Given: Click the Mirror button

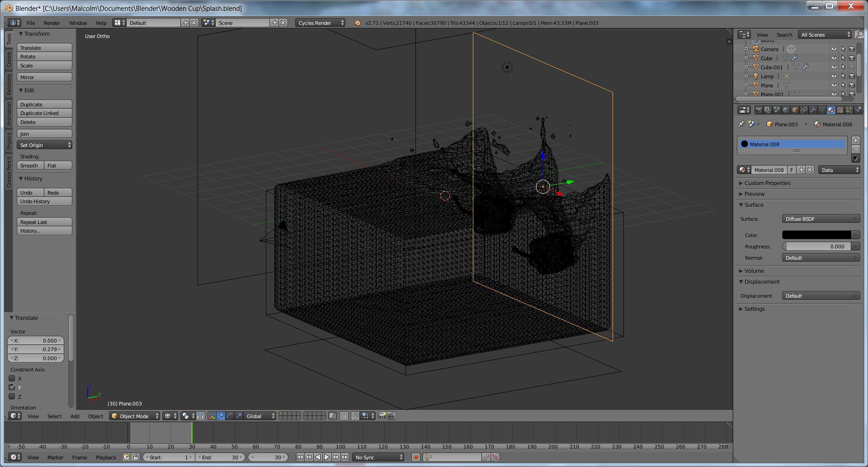Looking at the screenshot, I should point(44,77).
